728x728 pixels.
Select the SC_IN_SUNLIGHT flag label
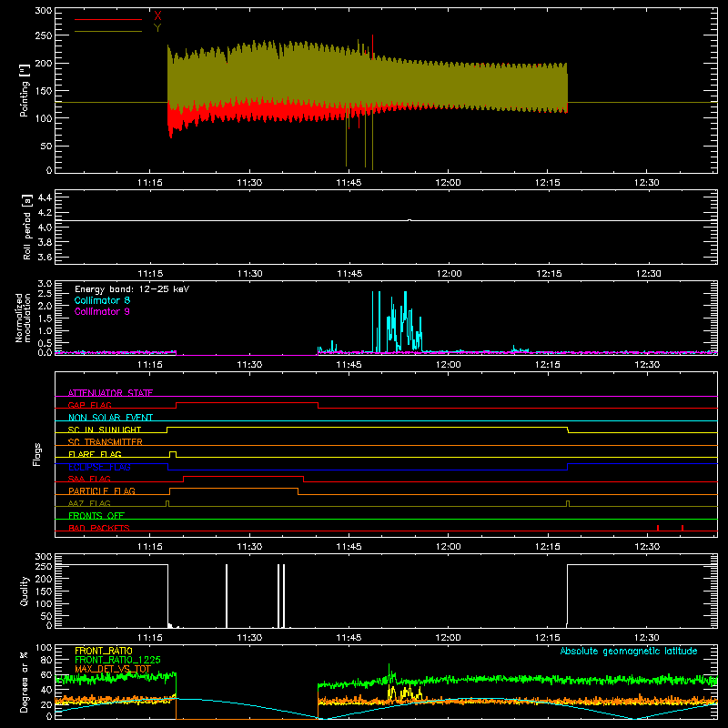[x=105, y=430]
